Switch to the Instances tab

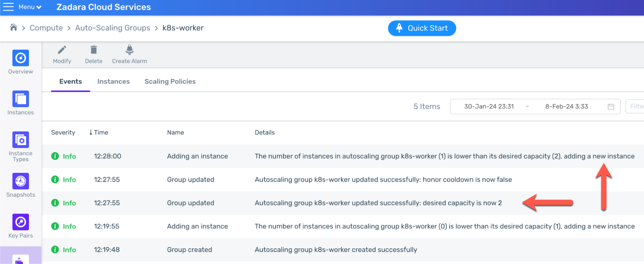point(113,81)
